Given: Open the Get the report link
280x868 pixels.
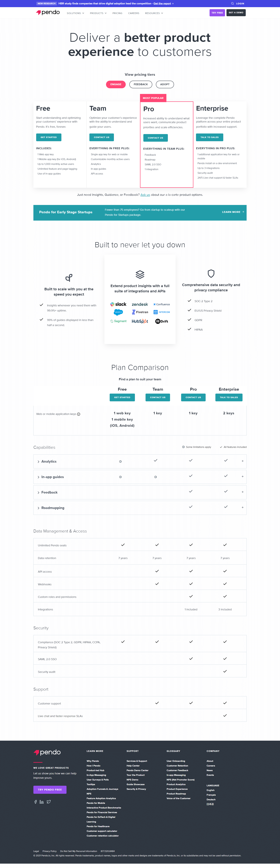Looking at the screenshot, I should click(162, 3).
